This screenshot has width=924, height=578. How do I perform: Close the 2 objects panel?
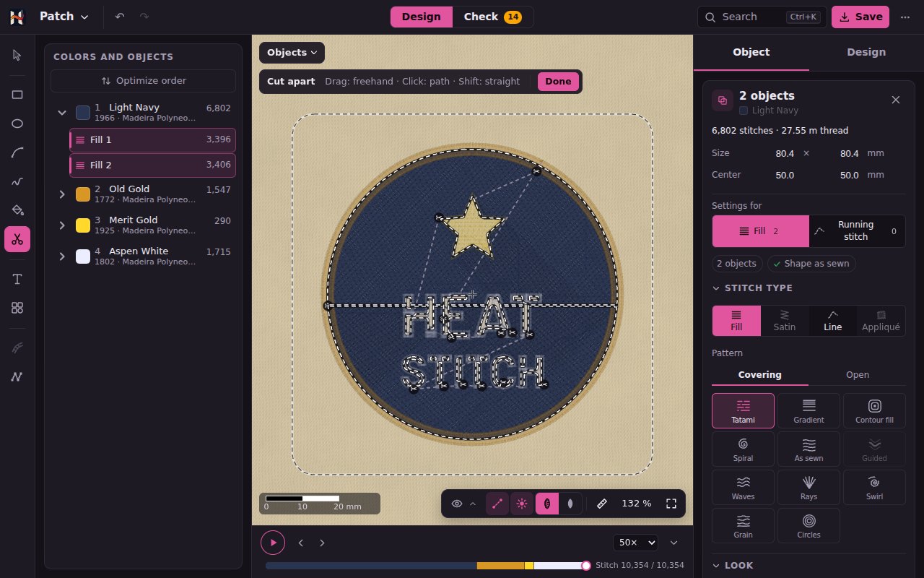click(896, 100)
